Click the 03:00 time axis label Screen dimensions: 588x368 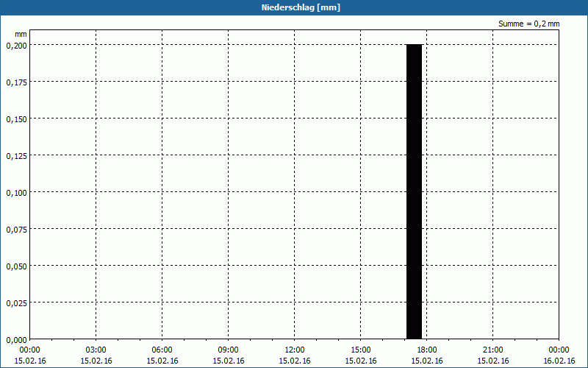[x=96, y=350]
